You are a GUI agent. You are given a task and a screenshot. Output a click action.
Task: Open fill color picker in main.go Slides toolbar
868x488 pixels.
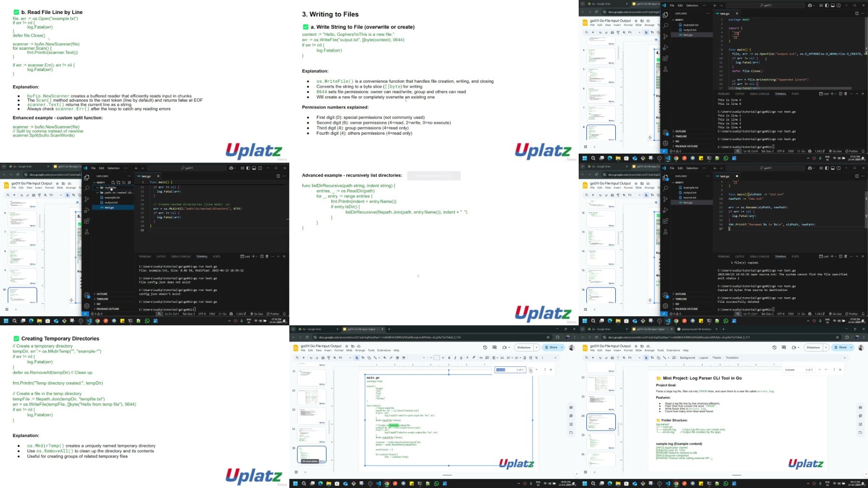point(385,358)
